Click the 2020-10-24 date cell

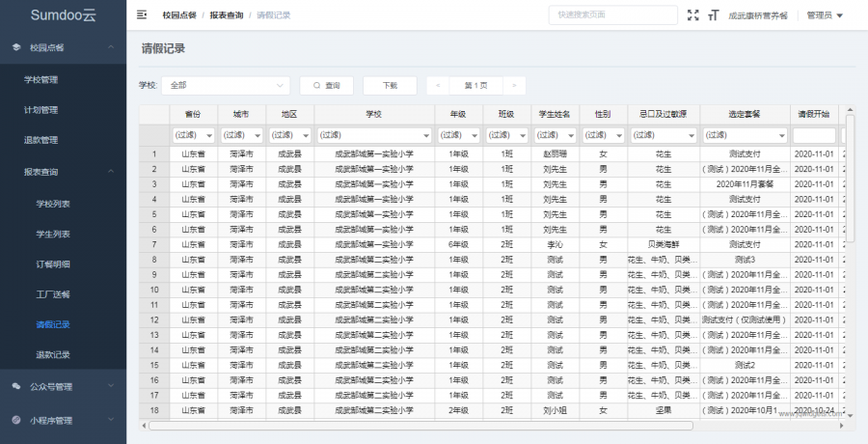(x=814, y=411)
